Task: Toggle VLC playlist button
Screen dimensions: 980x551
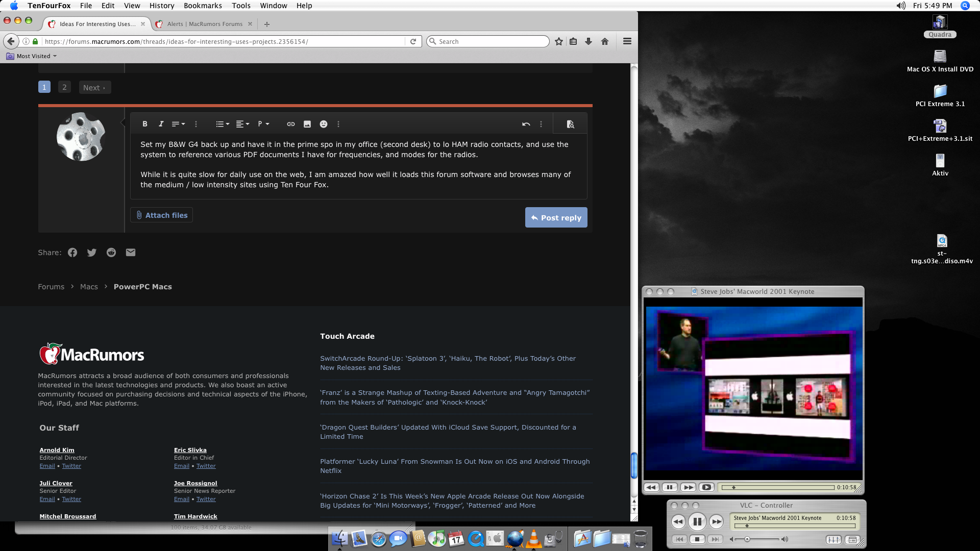Action: (852, 539)
